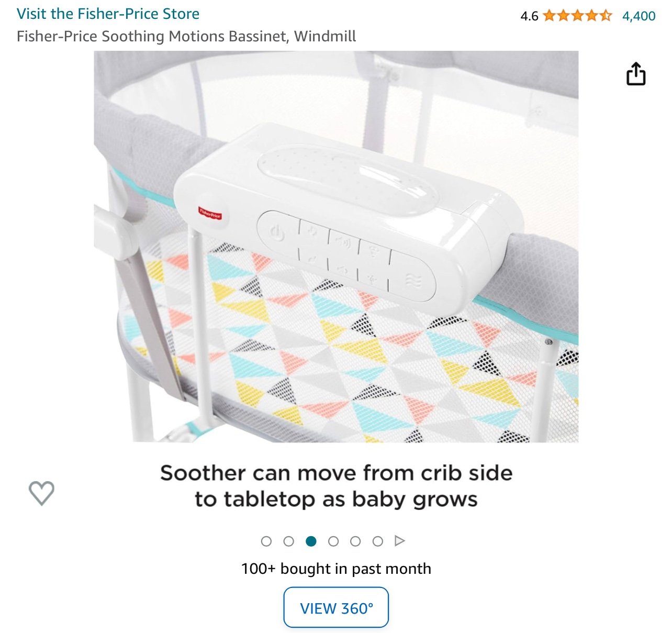672x633 pixels.
Task: Jump to the fifth carousel image dot
Action: pos(355,541)
